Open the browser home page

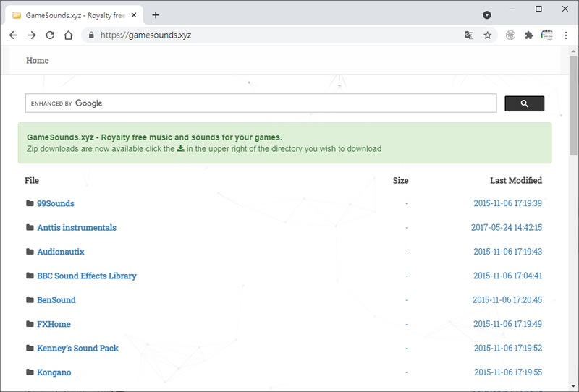point(68,35)
